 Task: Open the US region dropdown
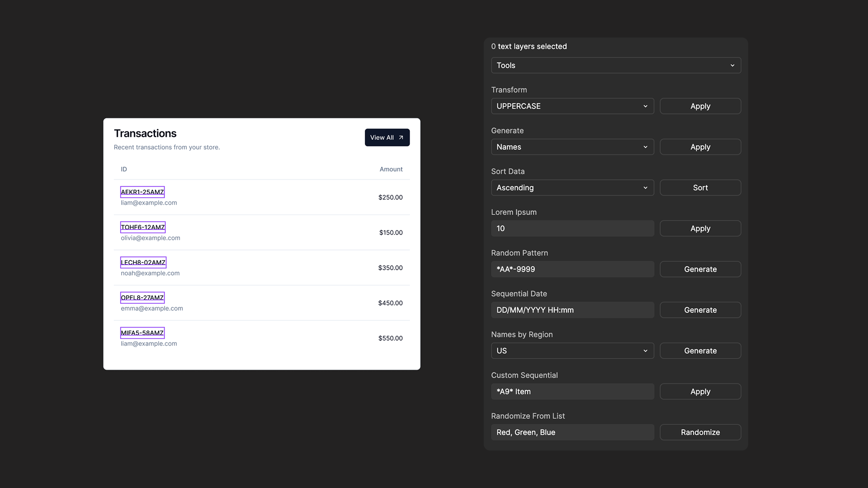pyautogui.click(x=572, y=351)
